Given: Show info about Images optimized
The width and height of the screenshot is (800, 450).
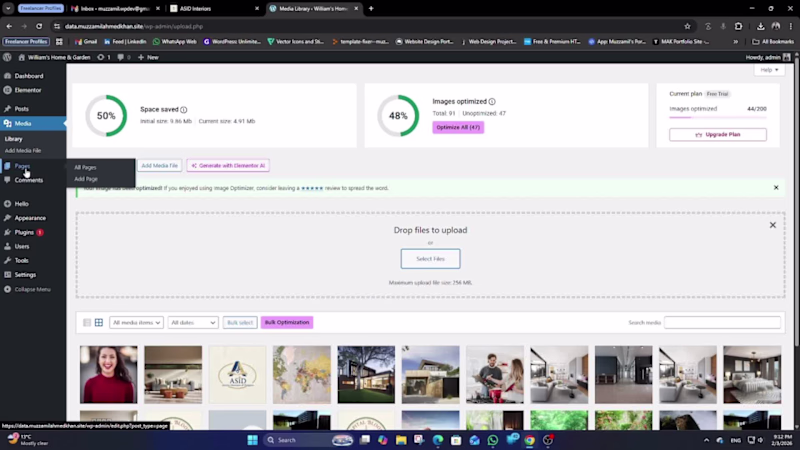Looking at the screenshot, I should [x=492, y=102].
